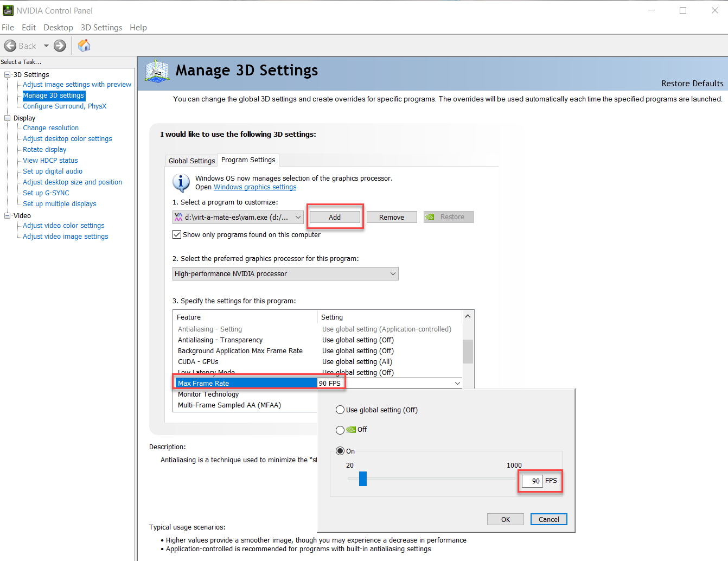This screenshot has height=561, width=728.
Task: Open the File menu
Action: pos(8,28)
